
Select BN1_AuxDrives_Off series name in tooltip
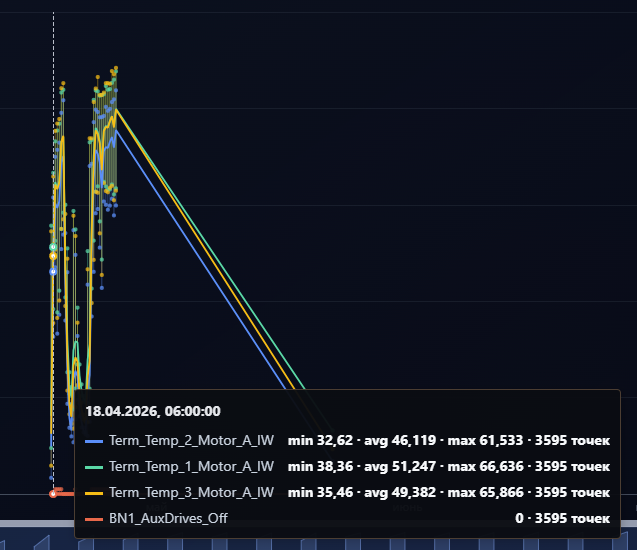tap(168, 518)
